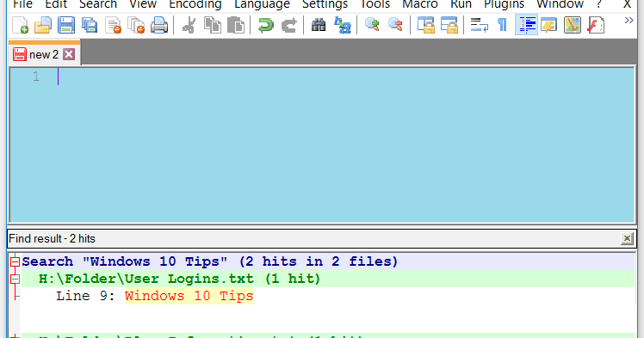Open the ? help menu
Viewport: 644px width, 338px height.
(x=599, y=4)
